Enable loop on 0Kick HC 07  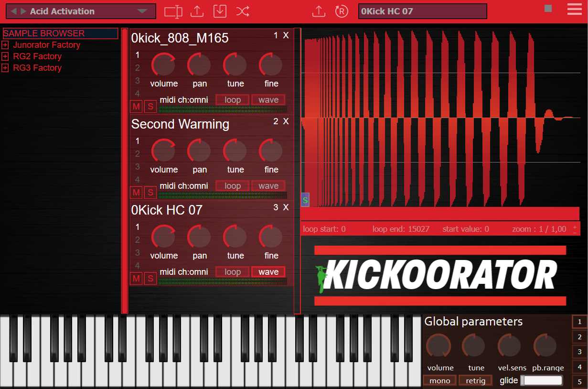232,271
